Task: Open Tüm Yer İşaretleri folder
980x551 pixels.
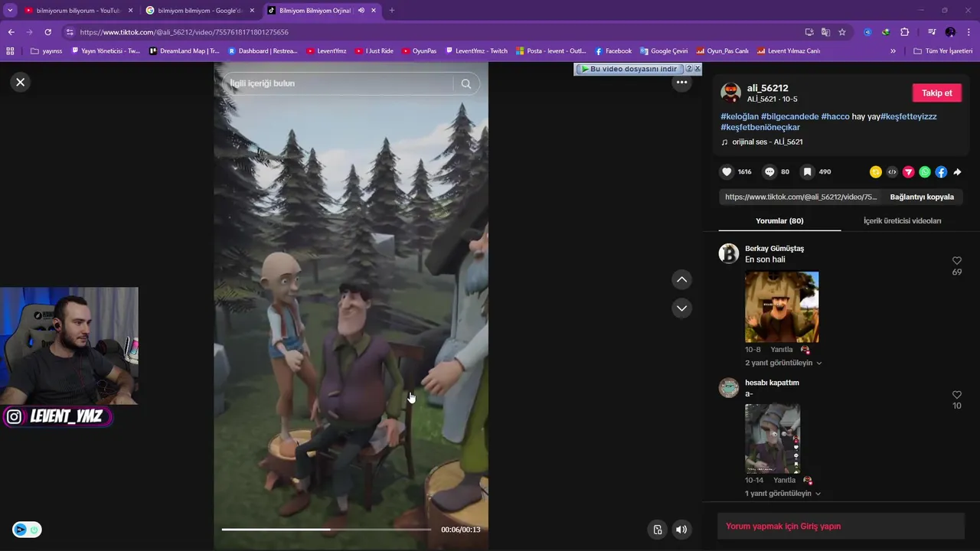Action: [943, 51]
